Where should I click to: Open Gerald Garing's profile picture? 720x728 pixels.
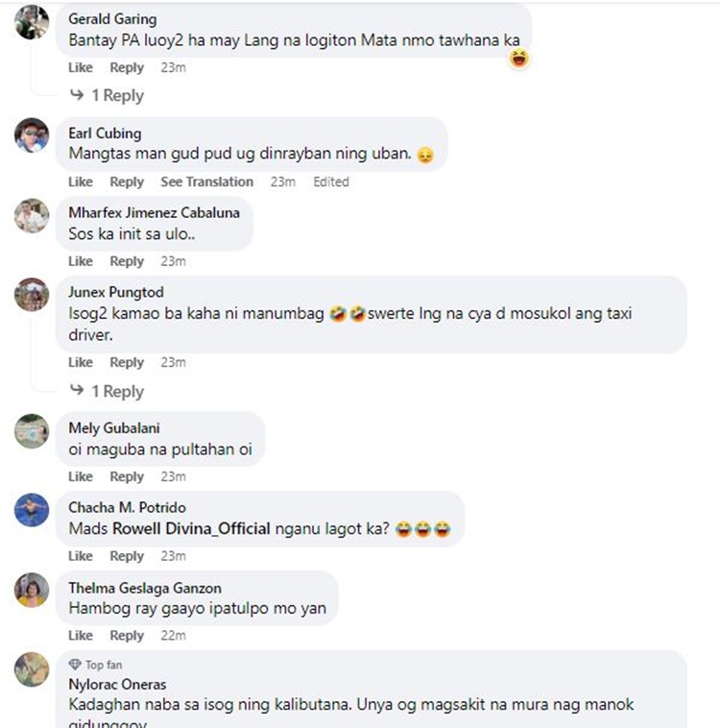tap(32, 22)
